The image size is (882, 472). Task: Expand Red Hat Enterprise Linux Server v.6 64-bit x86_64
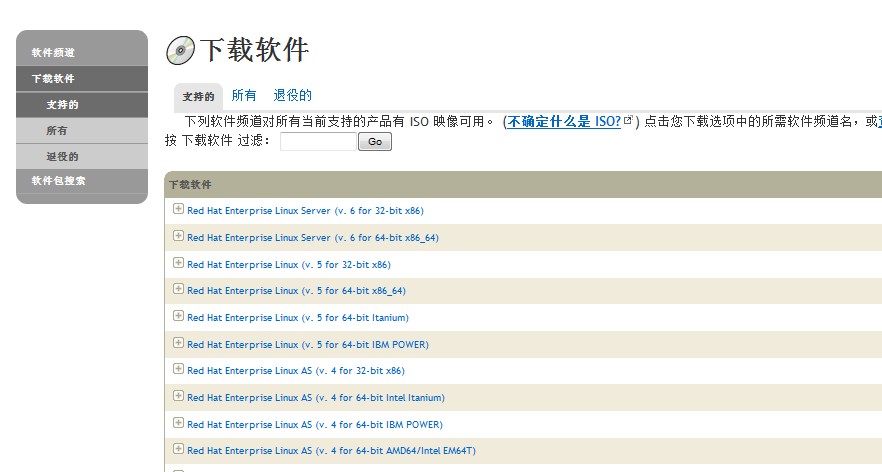click(x=178, y=236)
